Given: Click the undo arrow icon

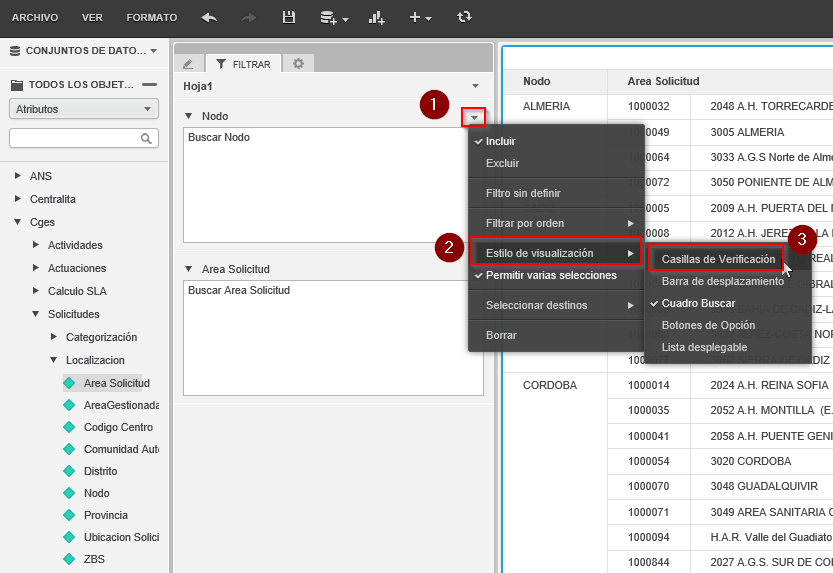Looking at the screenshot, I should click(x=209, y=18).
